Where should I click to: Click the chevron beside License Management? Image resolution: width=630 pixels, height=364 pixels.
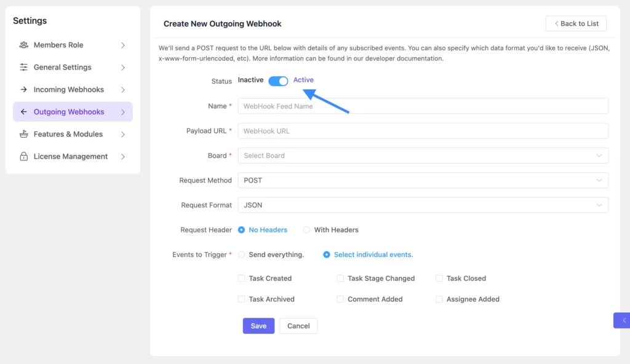click(x=123, y=156)
